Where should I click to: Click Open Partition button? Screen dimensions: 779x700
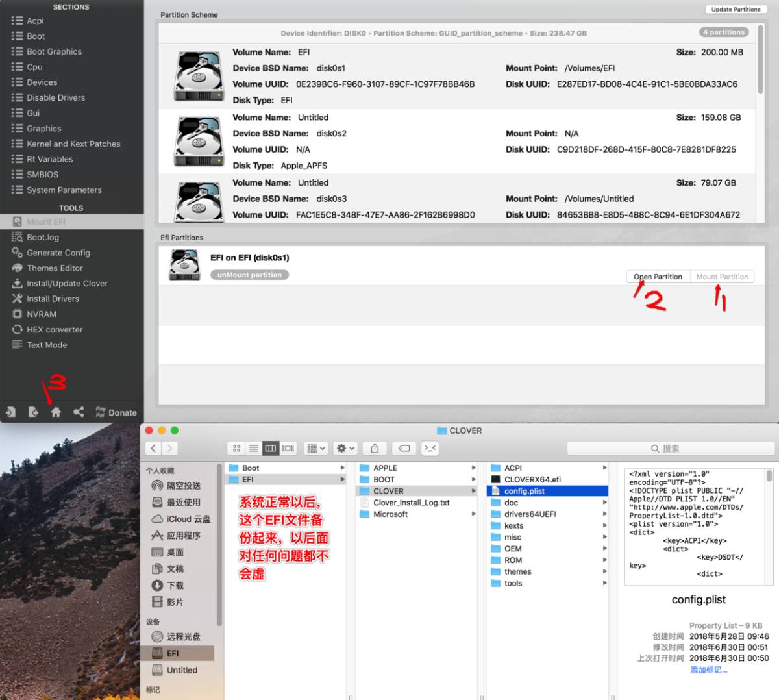(658, 277)
